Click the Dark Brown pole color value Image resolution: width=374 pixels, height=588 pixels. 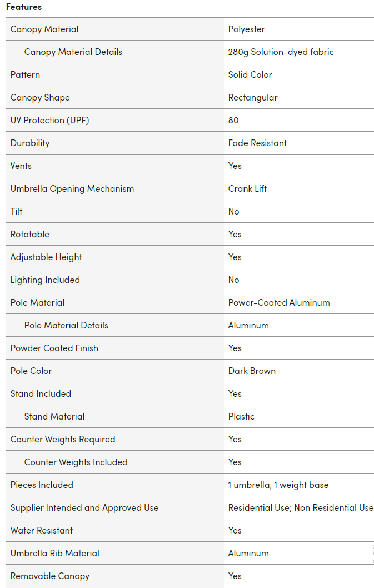click(x=252, y=371)
